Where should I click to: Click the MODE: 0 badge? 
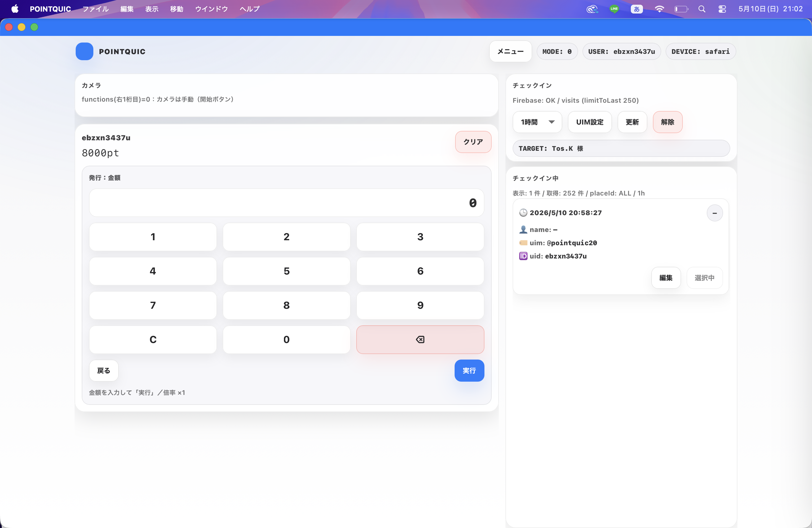pos(557,52)
